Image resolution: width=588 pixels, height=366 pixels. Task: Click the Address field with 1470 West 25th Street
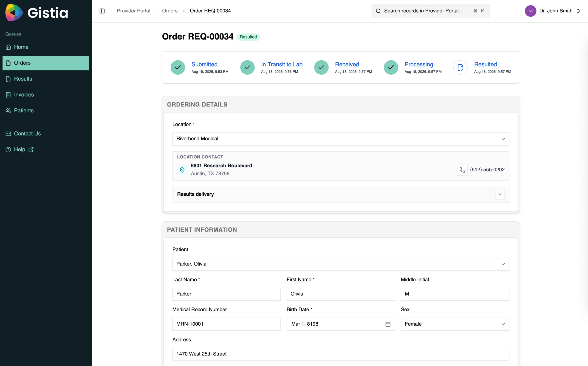(x=341, y=354)
